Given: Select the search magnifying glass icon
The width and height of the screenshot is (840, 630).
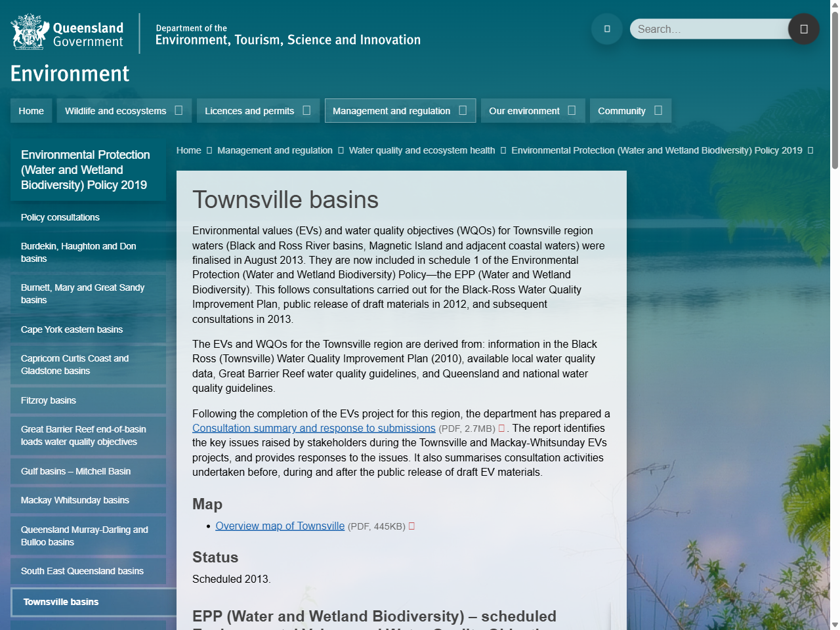Looking at the screenshot, I should pyautogui.click(x=803, y=29).
